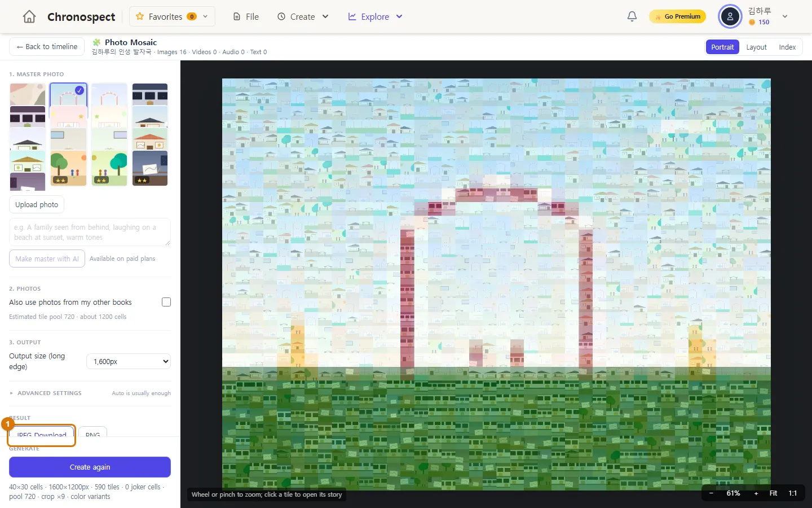Set zoom to 1:1
The height and width of the screenshot is (508, 812).
pyautogui.click(x=792, y=493)
